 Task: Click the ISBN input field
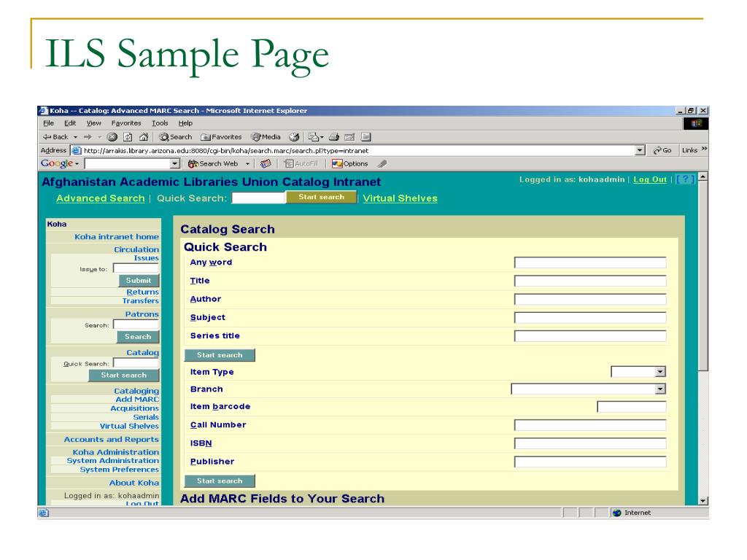590,443
